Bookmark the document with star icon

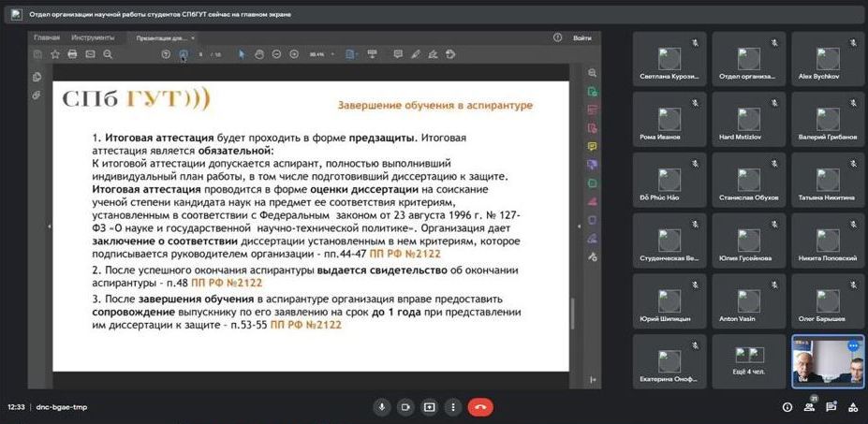coord(56,54)
